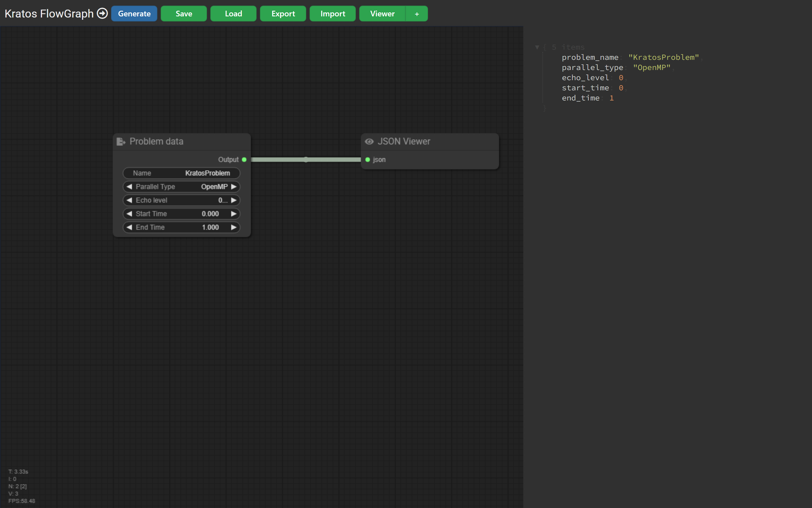Image resolution: width=812 pixels, height=508 pixels.
Task: Edit the Name field with KratosProblem value
Action: (182, 173)
